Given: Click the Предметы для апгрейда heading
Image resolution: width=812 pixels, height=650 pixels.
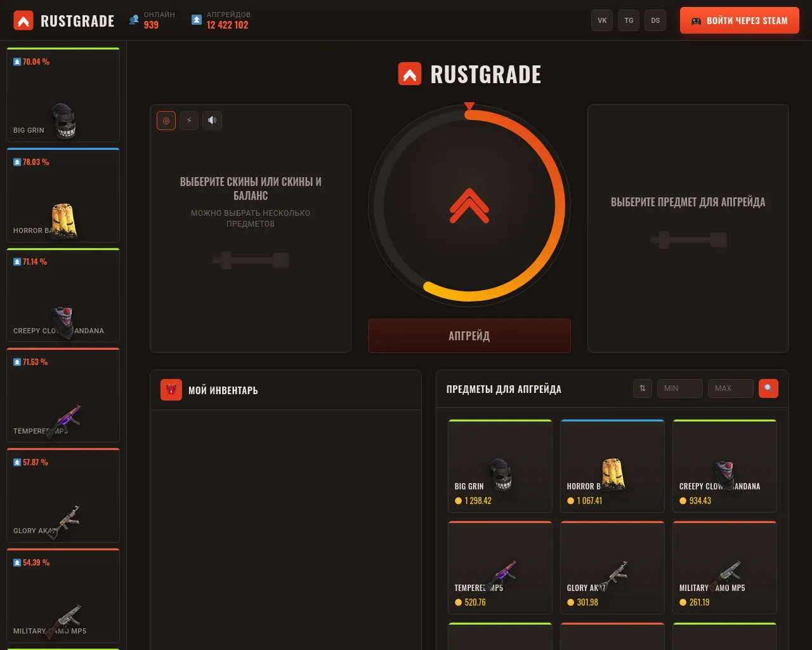Looking at the screenshot, I should coord(504,389).
